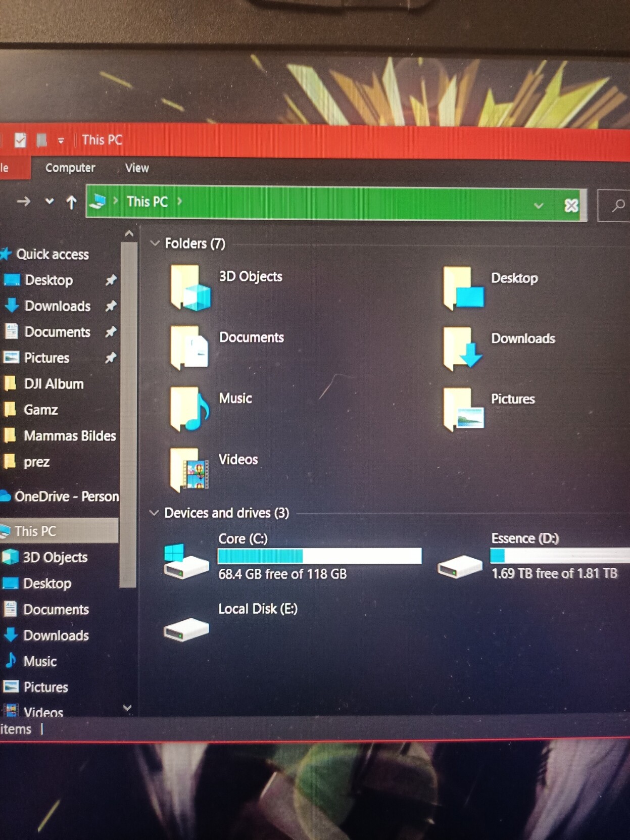Open Music under This PC in sidebar

pos(40,661)
